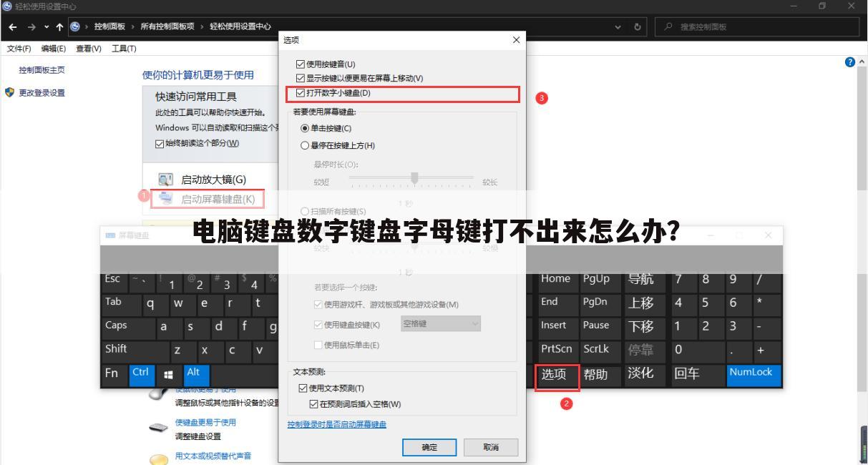Confirm with 确定 button
This screenshot has width=868, height=465.
429,447
